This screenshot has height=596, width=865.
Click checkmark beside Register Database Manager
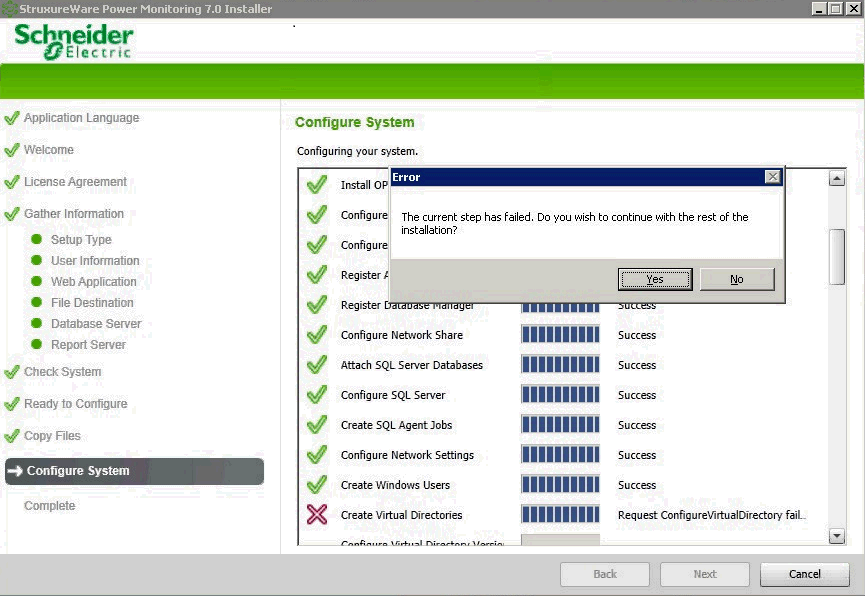pyautogui.click(x=317, y=305)
